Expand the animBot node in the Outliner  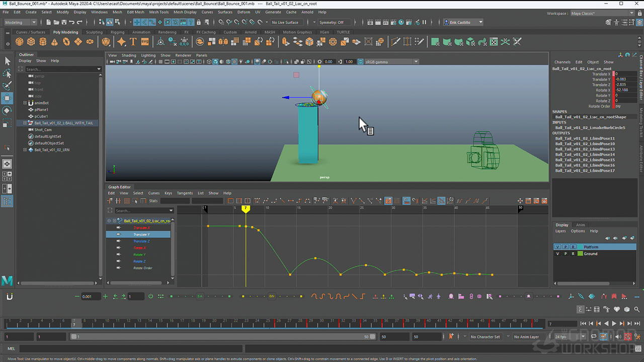(x=25, y=103)
